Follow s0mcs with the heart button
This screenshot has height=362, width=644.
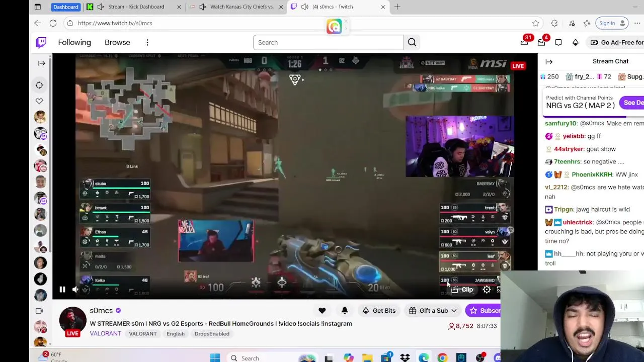point(322,311)
